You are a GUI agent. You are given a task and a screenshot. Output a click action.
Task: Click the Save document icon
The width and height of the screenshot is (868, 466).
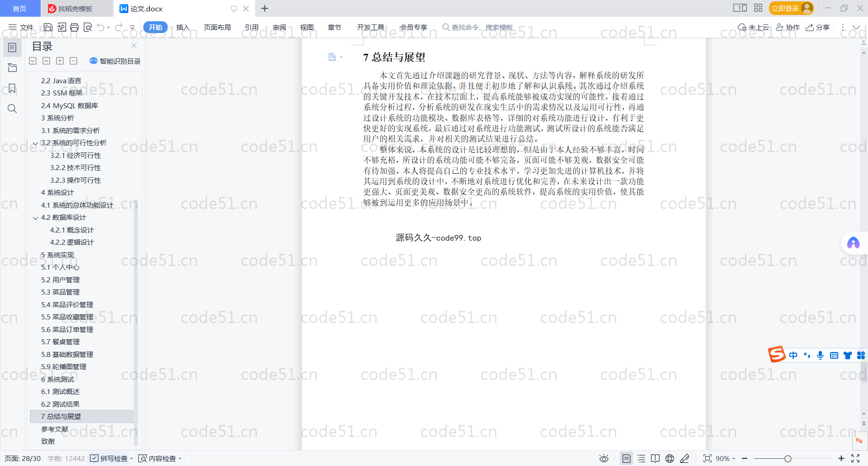click(48, 27)
